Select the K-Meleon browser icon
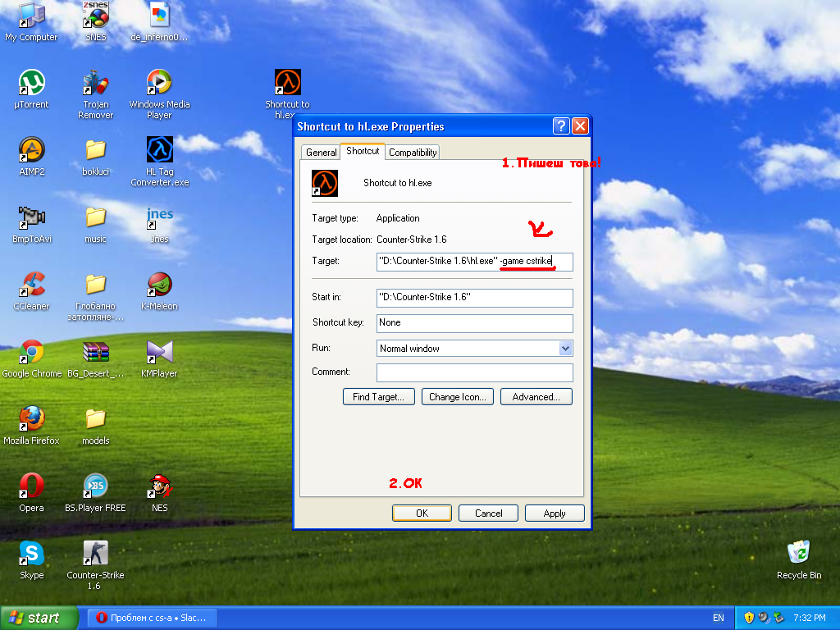840x630 pixels. point(159,290)
